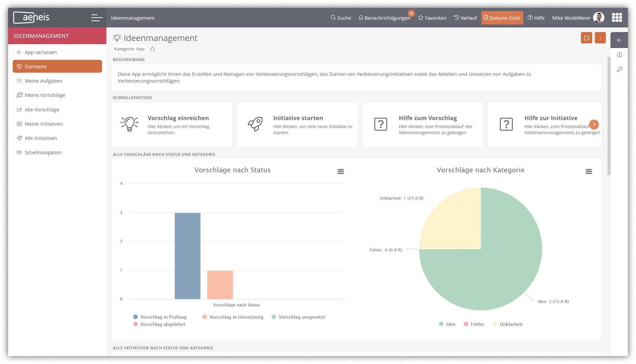
Task: Select 'Meine Aufgaben' in sidebar
Action: click(x=43, y=81)
